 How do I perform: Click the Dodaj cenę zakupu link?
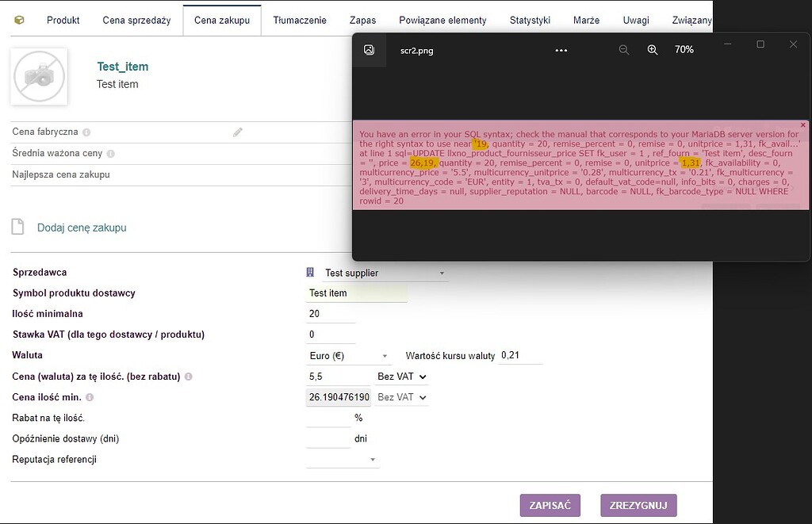tap(82, 228)
